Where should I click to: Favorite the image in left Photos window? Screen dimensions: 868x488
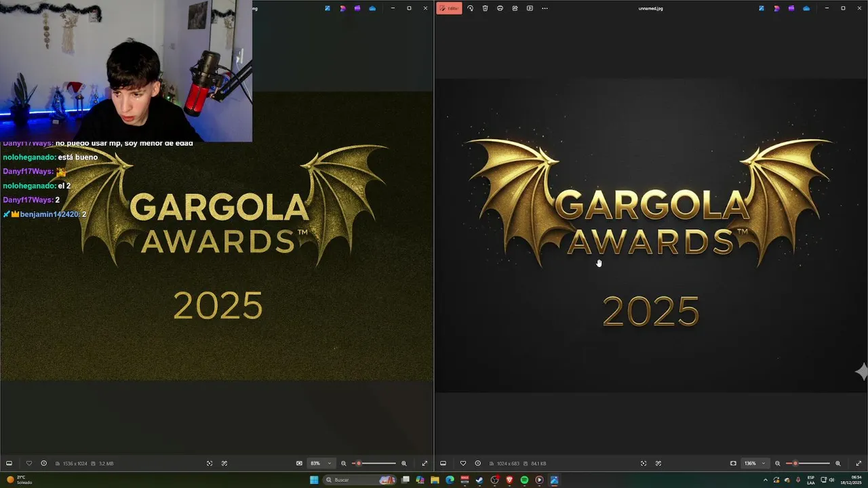(x=28, y=464)
